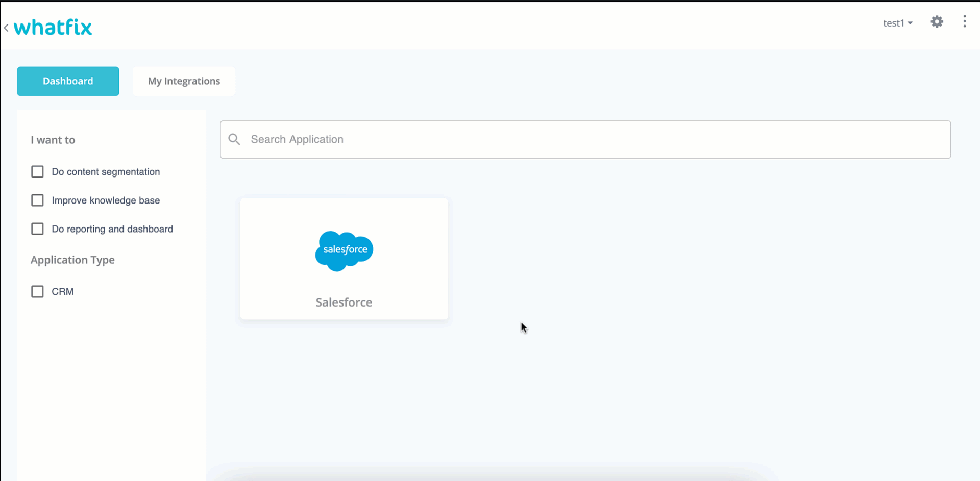Open the settings gear icon
The height and width of the screenshot is (481, 980).
(x=937, y=22)
